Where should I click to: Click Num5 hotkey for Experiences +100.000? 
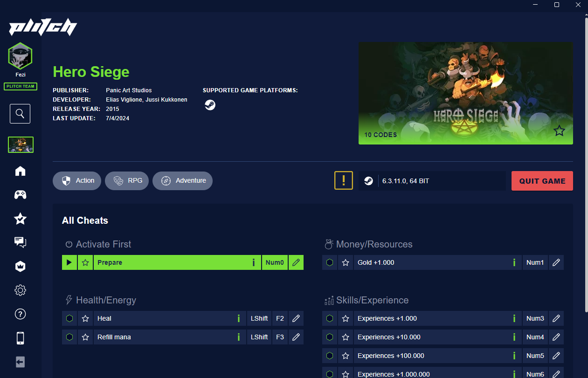coord(535,356)
